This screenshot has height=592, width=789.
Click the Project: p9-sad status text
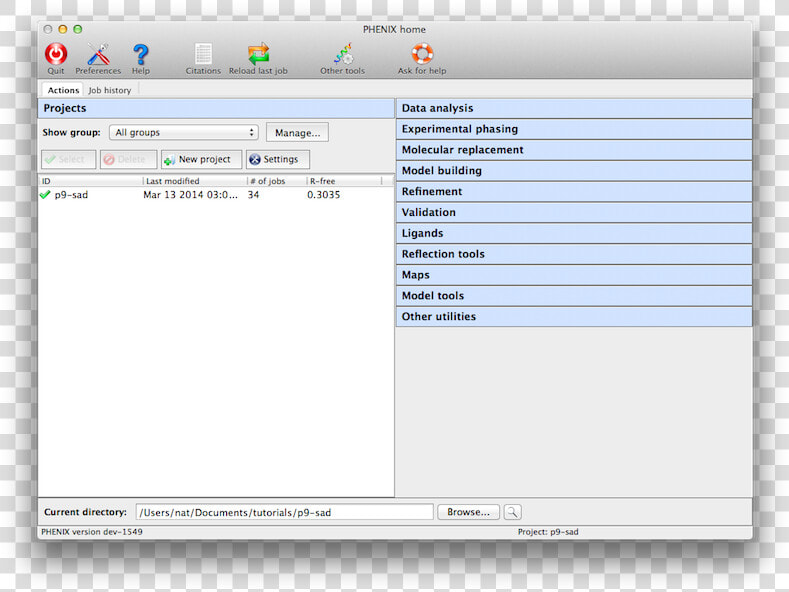[x=548, y=532]
